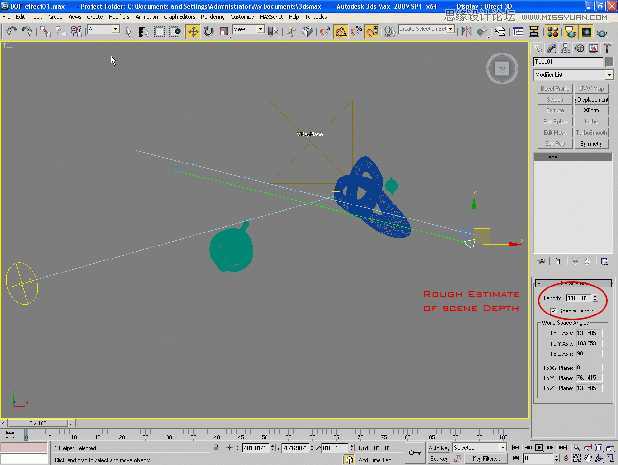Activate the Bind to Space Warp tool
Image resolution: width=618 pixels, height=465 pixels.
76,31
